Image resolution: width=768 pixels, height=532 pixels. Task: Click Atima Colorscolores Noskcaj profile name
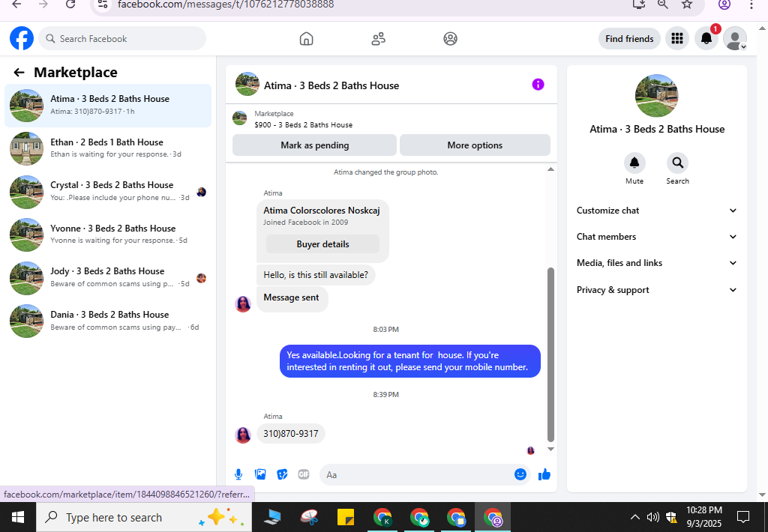tap(321, 211)
